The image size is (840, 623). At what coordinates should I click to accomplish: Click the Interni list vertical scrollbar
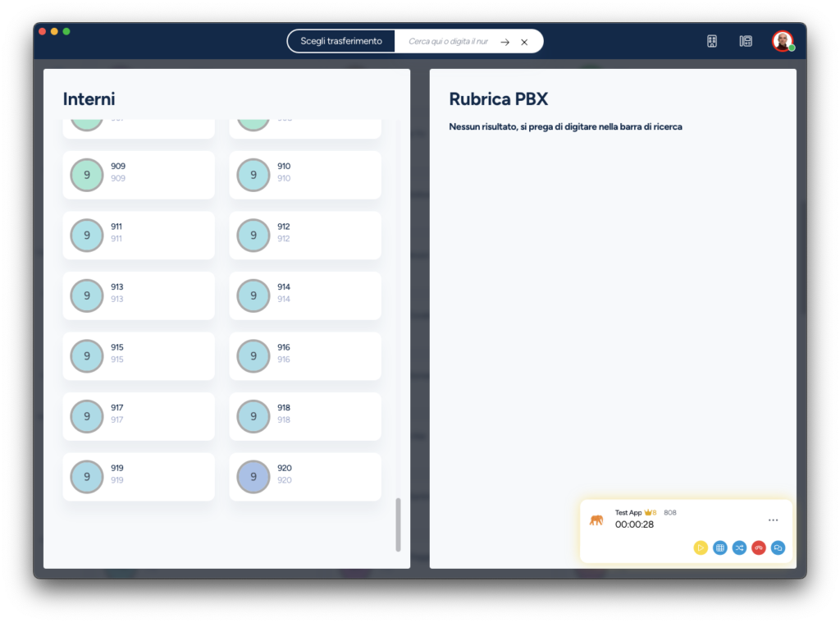[399, 524]
